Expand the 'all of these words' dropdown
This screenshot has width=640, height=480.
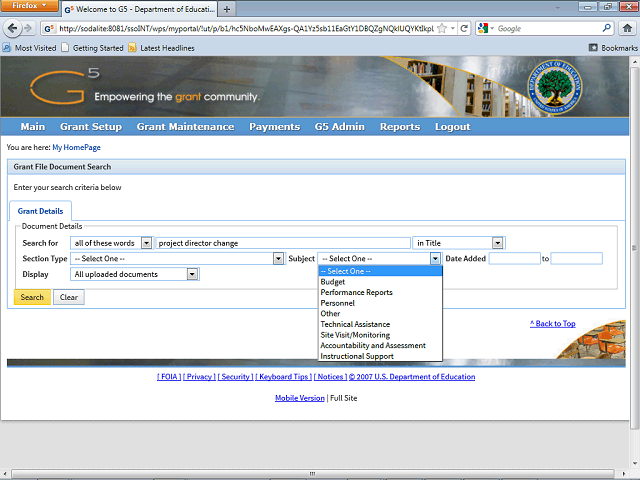click(146, 243)
